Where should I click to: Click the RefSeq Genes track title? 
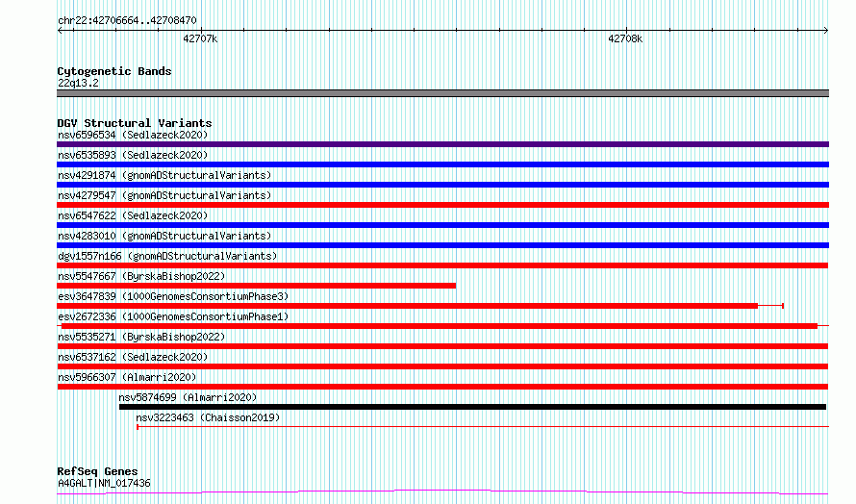[x=97, y=471]
